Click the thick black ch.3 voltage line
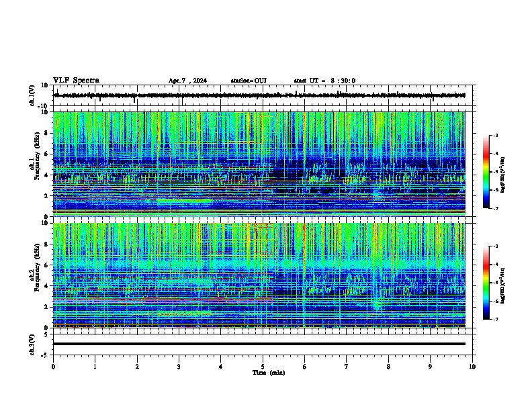The height and width of the screenshot is (411, 532). [259, 344]
